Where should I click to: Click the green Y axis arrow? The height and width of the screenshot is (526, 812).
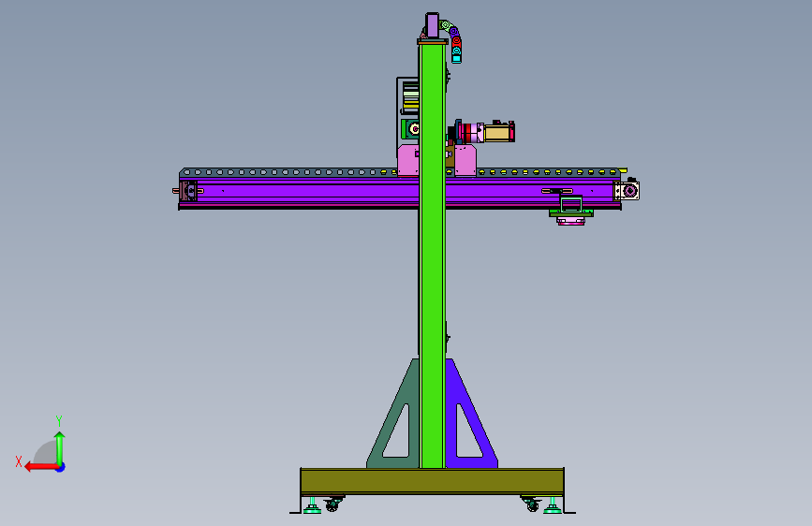pos(60,447)
